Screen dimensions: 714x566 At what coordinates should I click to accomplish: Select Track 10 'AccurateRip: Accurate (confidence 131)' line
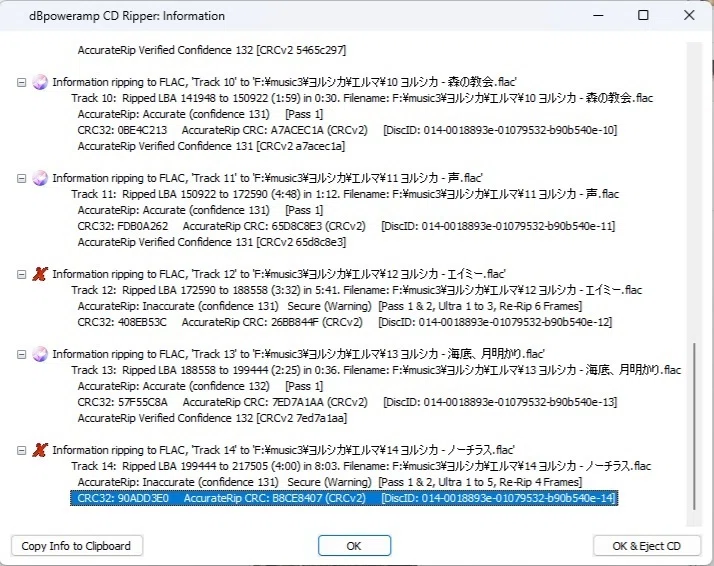[x=200, y=114]
